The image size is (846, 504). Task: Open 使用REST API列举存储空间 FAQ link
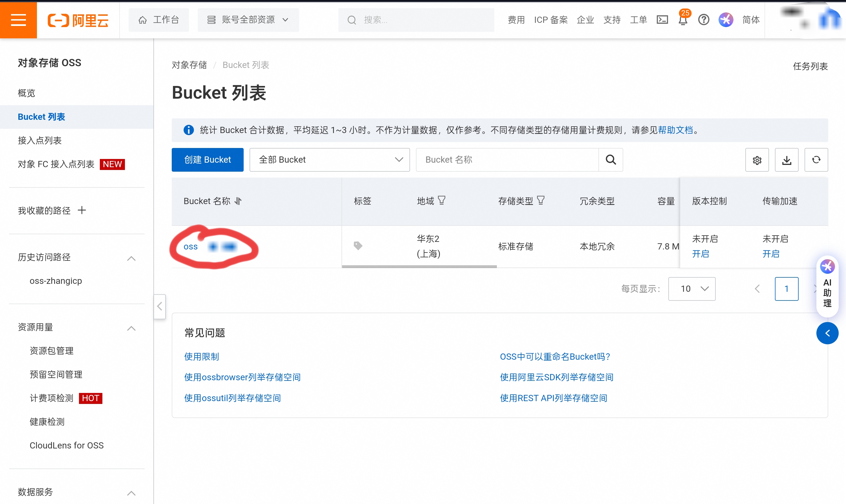554,398
